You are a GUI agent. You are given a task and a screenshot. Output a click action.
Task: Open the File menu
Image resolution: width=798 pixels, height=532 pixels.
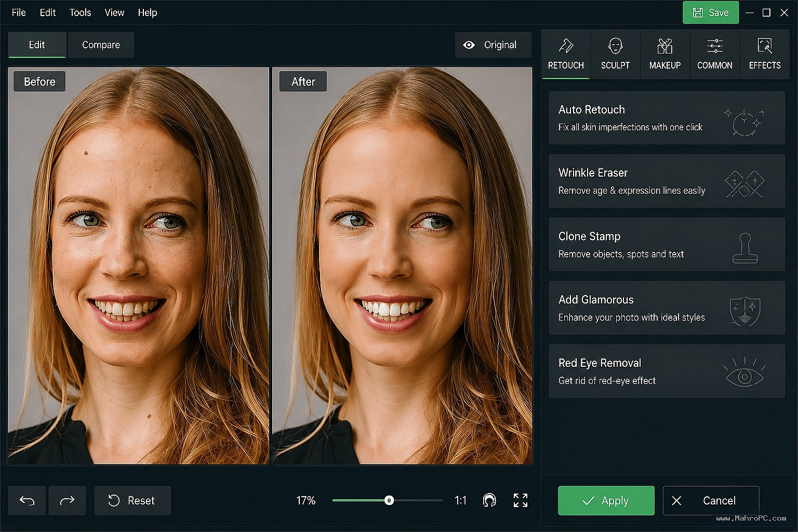[19, 12]
